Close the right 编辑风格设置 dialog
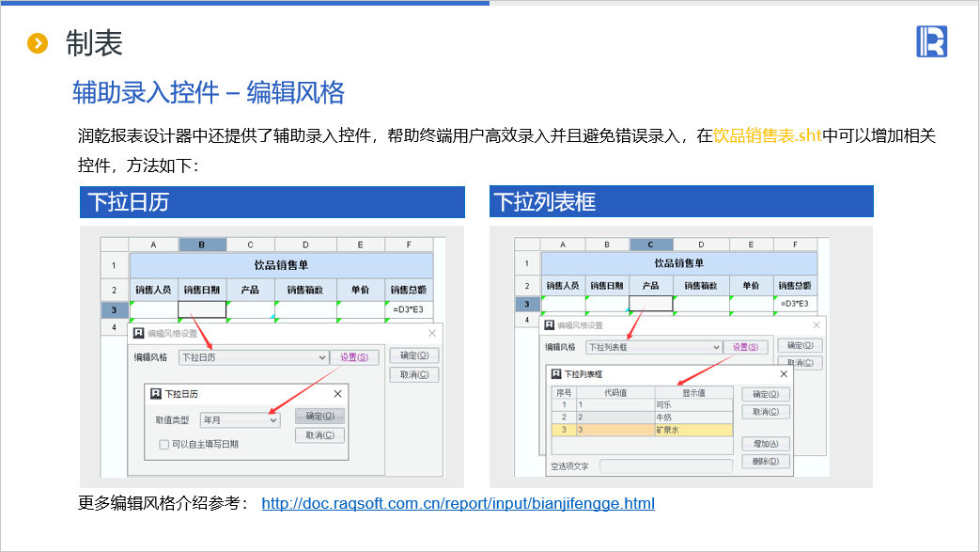The width and height of the screenshot is (980, 552). tap(817, 324)
